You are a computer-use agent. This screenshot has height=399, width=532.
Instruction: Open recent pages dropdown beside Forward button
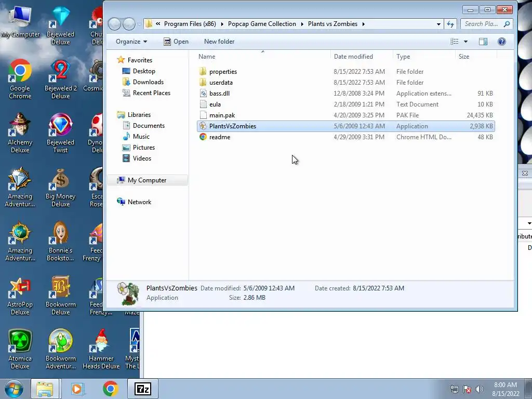coord(139,24)
